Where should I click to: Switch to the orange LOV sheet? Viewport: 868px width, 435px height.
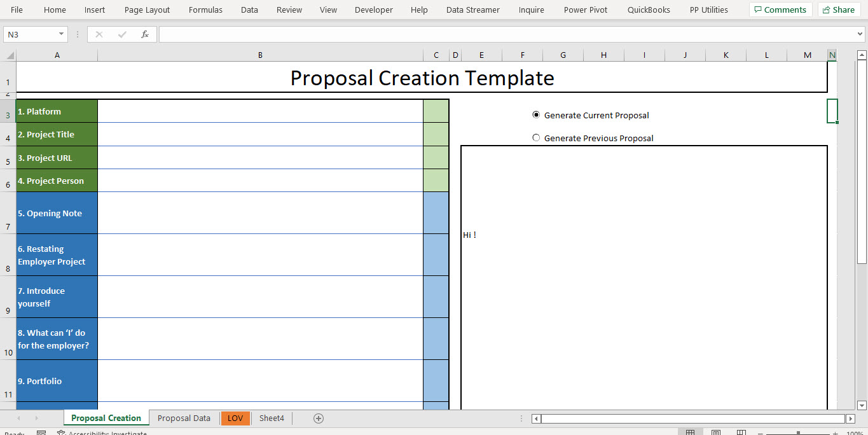[x=235, y=418]
